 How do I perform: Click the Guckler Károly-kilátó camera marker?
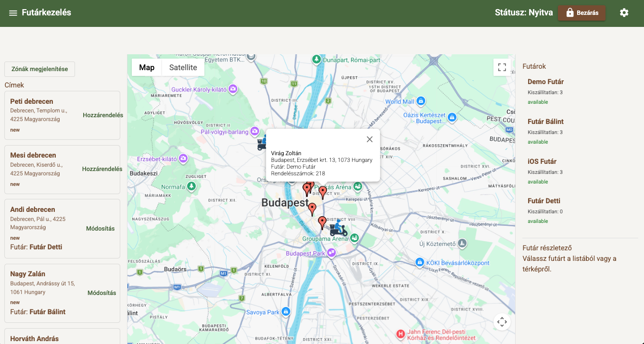(x=233, y=89)
